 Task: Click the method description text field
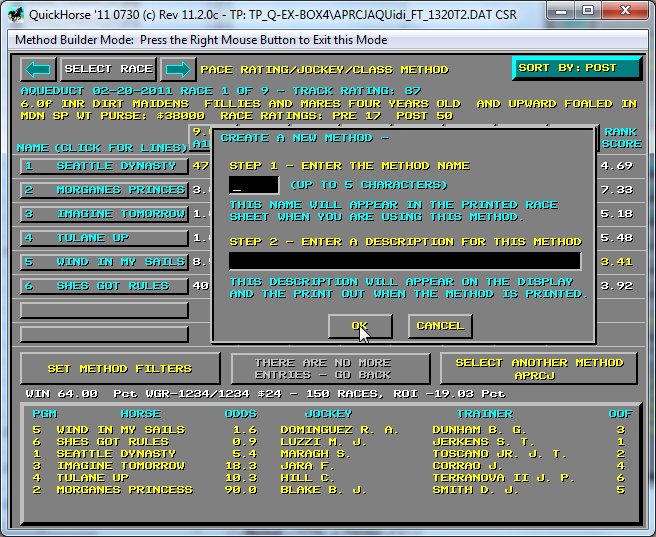pyautogui.click(x=404, y=261)
